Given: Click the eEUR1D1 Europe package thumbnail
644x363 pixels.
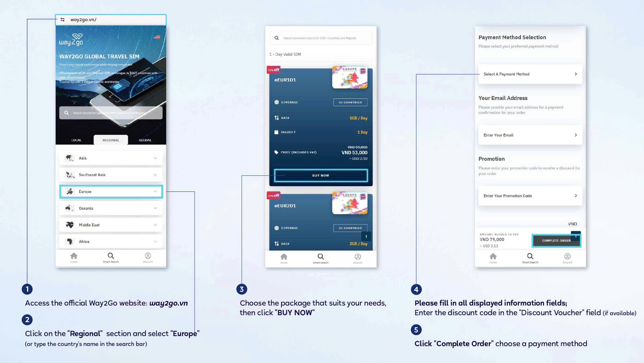Looking at the screenshot, I should pyautogui.click(x=349, y=78).
